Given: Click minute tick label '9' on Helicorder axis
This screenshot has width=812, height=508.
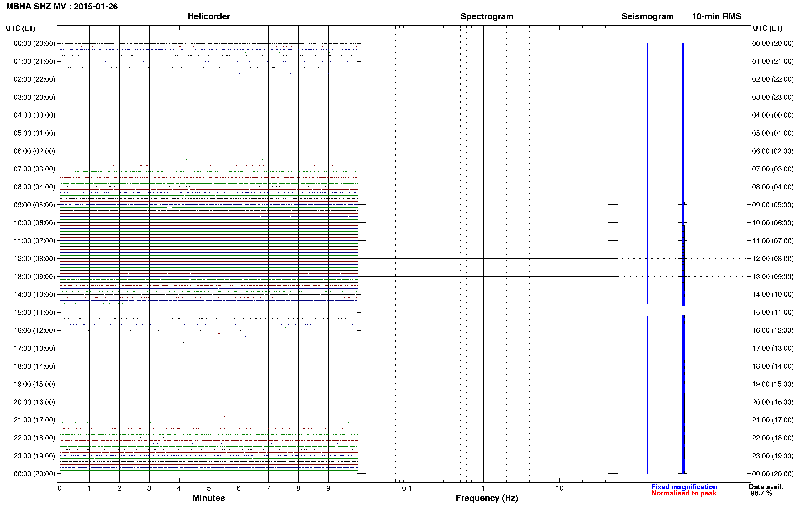Looking at the screenshot, I should (328, 488).
